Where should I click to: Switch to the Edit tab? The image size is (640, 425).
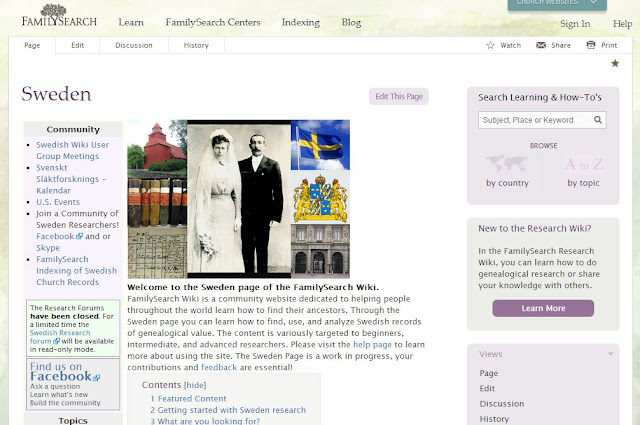[x=78, y=45]
